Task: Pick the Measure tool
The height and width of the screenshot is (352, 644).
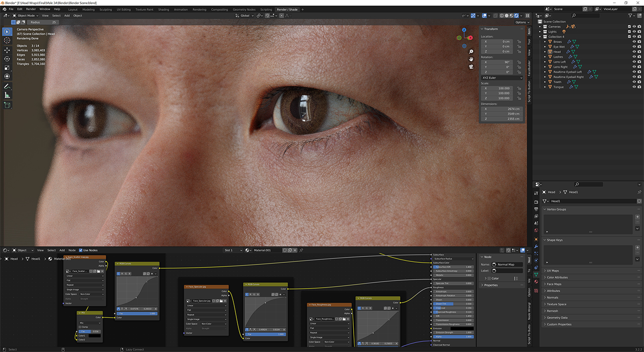Action: tap(7, 95)
